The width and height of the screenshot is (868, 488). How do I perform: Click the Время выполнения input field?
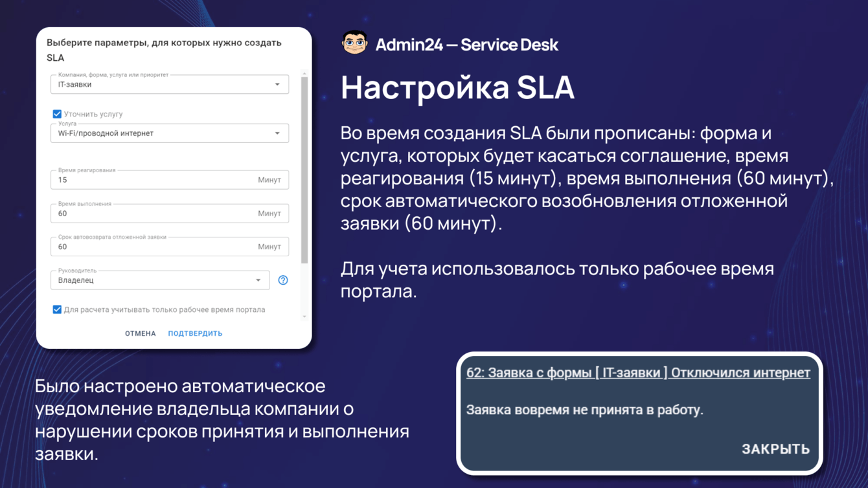click(x=170, y=214)
